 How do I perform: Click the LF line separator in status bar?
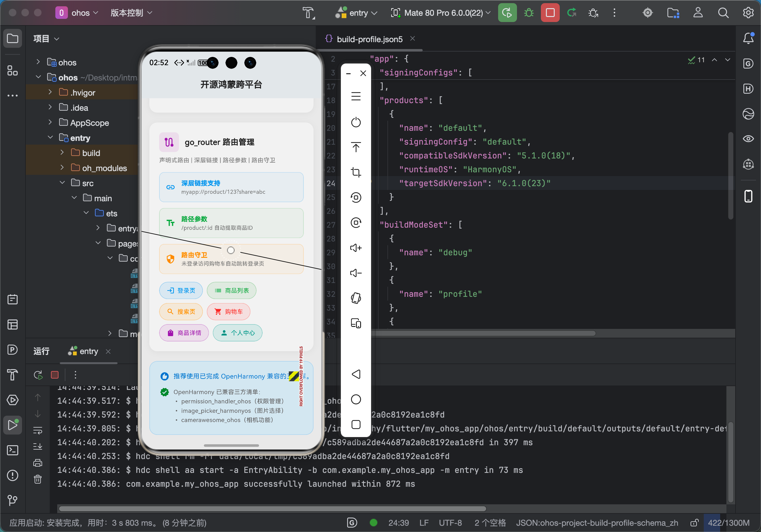(x=424, y=523)
